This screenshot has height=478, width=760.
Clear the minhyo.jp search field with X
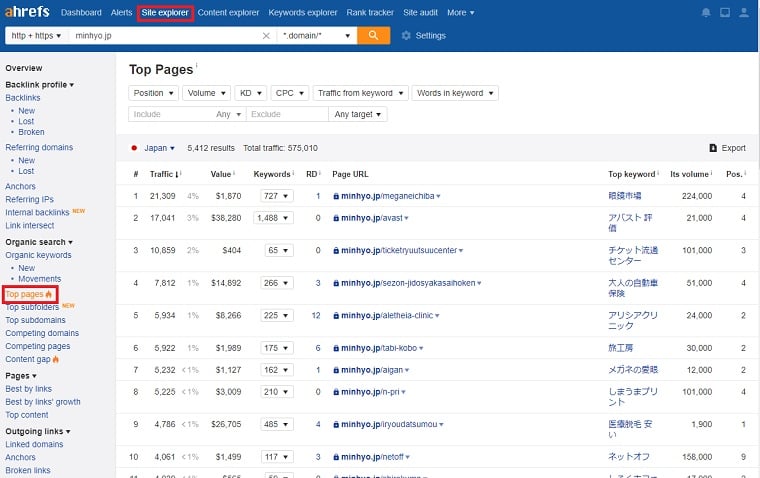coord(266,35)
